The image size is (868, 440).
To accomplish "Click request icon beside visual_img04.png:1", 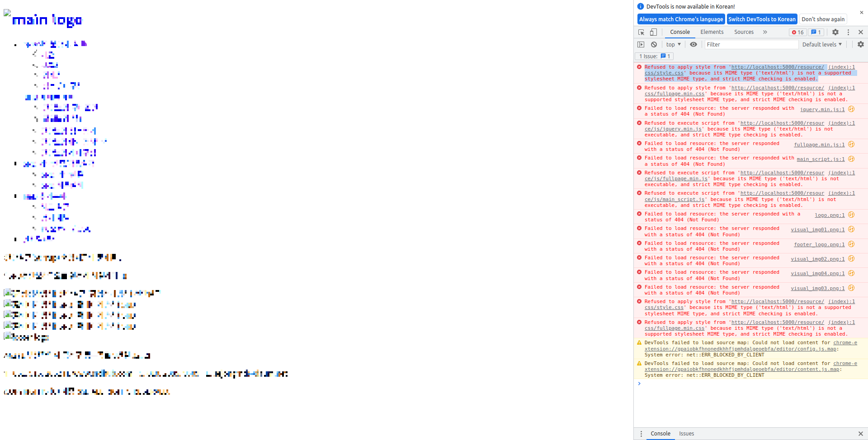I will tap(851, 273).
